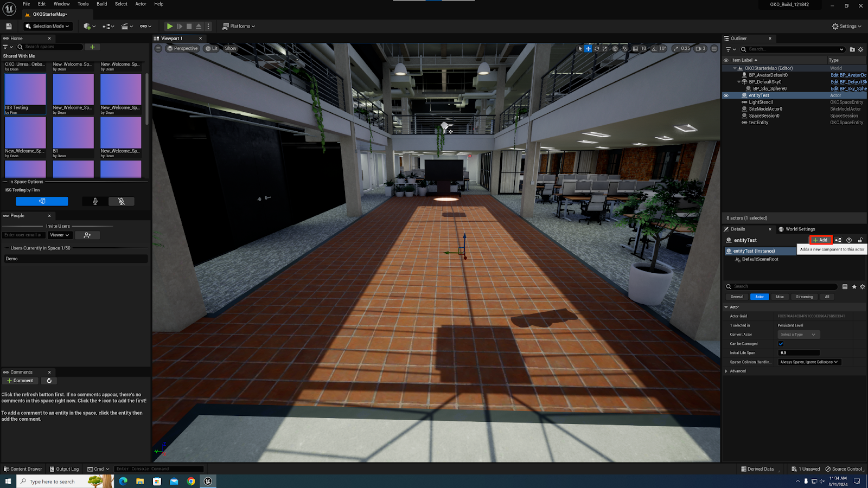
Task: Click the Add component button
Action: [x=820, y=240]
